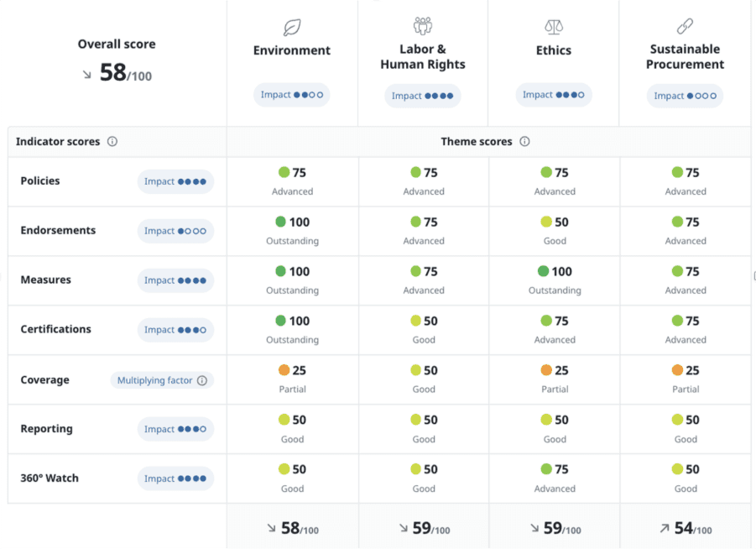Open the 360° Watch indicator row label
756x549 pixels.
click(50, 478)
